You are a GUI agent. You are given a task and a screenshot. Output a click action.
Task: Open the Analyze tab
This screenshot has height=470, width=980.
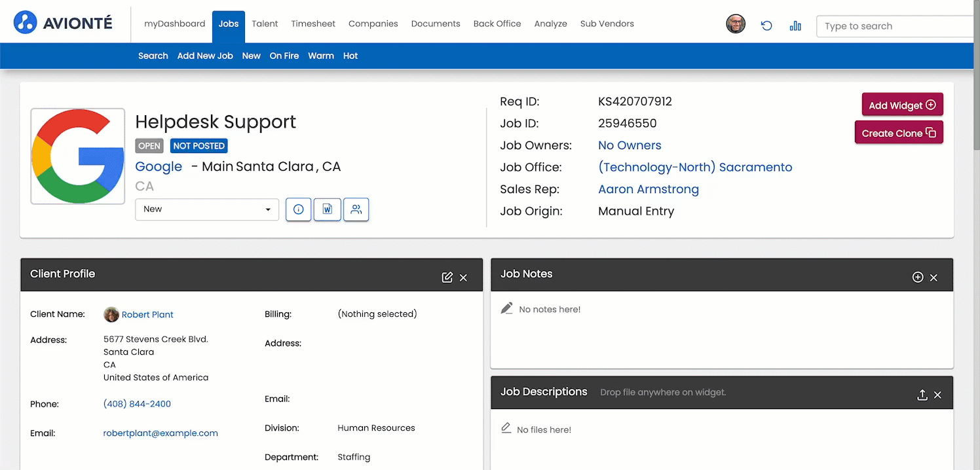point(551,24)
